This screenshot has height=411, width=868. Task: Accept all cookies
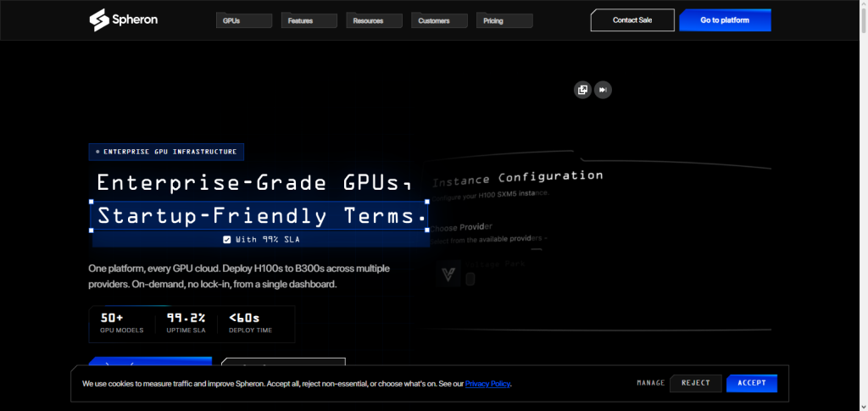(x=752, y=383)
